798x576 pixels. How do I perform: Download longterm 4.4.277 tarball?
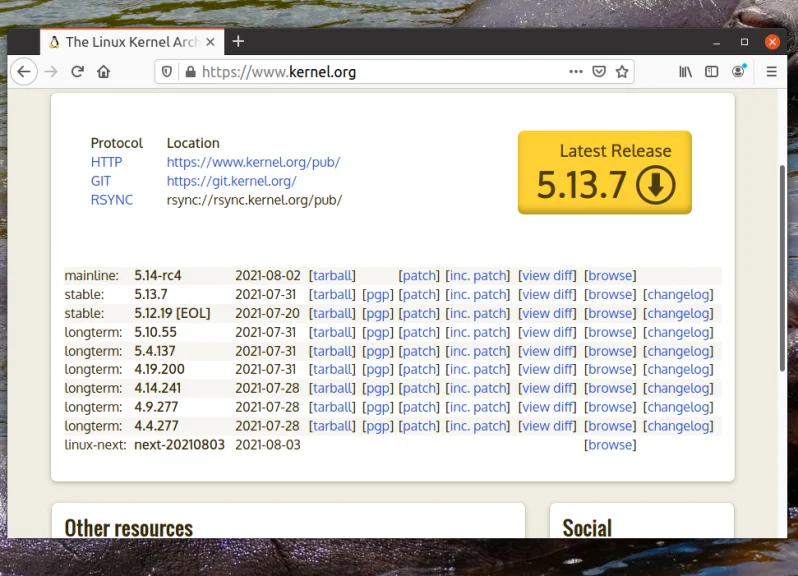click(x=332, y=426)
